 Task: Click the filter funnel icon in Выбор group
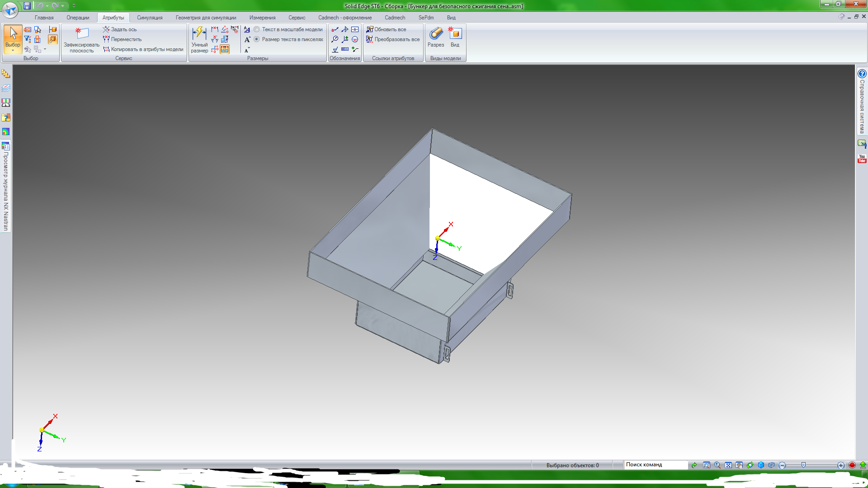(x=28, y=39)
